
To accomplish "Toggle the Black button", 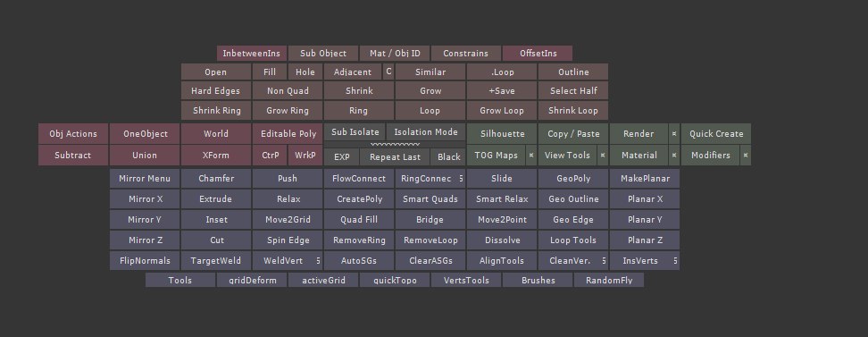I will pyautogui.click(x=448, y=156).
